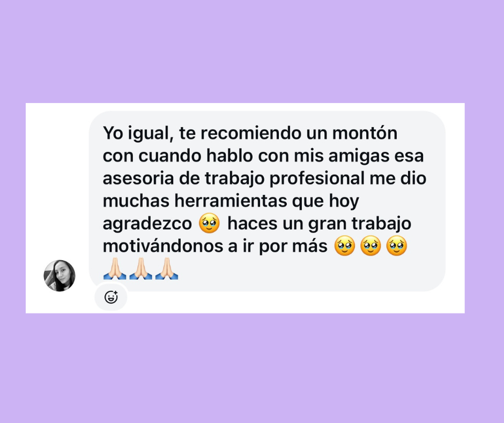
Task: Click the purple background above the white card
Action: coord(252,52)
